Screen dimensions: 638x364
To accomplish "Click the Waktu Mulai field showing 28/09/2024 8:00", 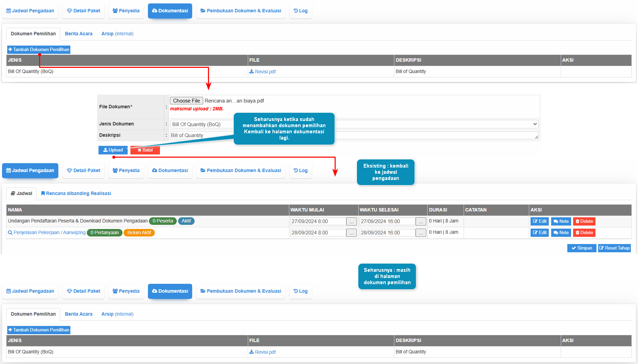I will (x=318, y=233).
